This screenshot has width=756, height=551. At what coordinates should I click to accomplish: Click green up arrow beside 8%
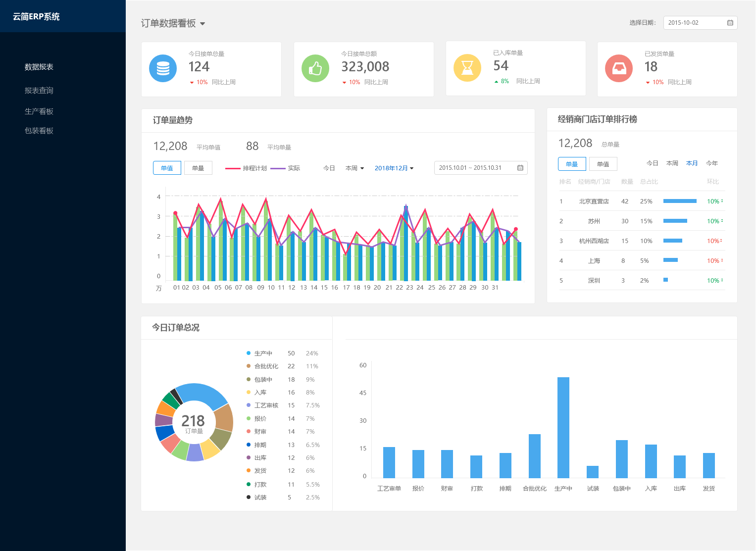(496, 82)
